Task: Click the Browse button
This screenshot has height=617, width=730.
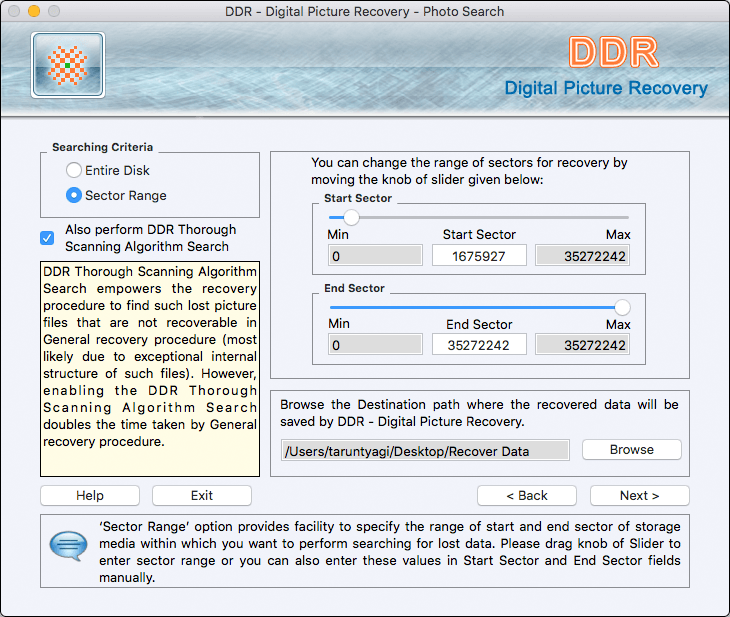Action: (x=632, y=450)
